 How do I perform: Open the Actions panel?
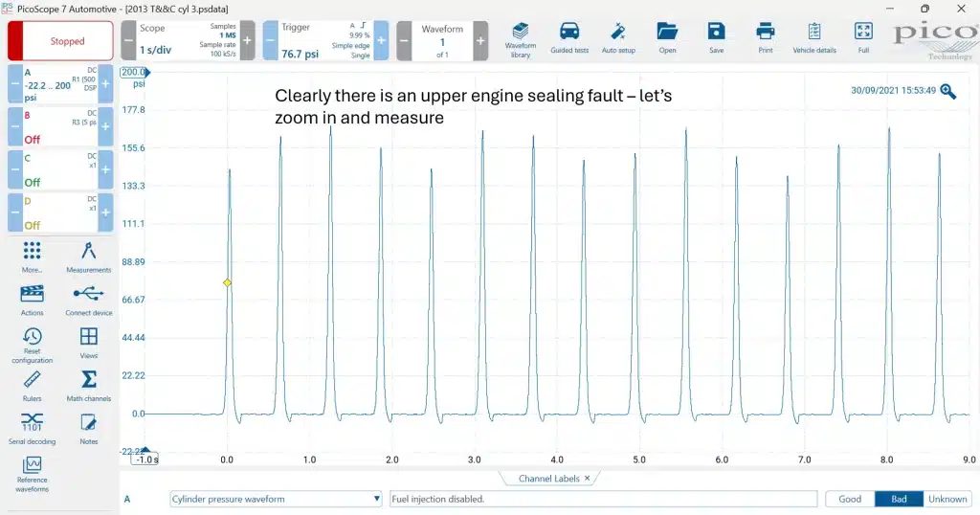tap(32, 301)
